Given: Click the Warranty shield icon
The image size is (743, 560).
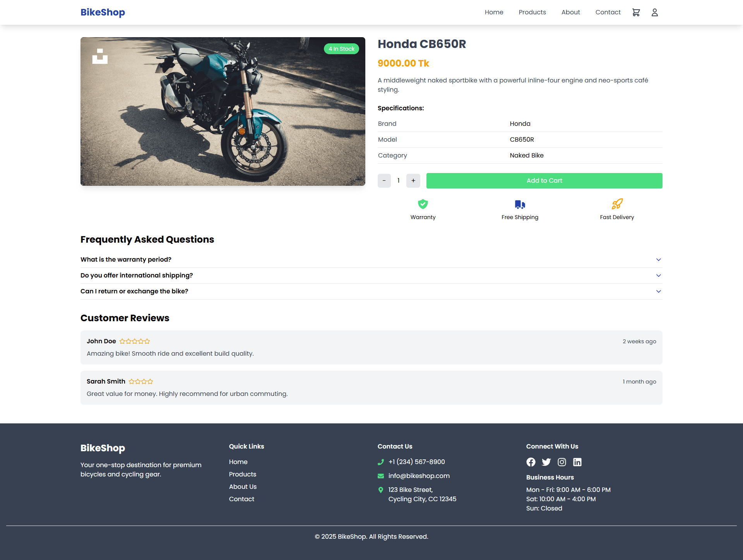Looking at the screenshot, I should coord(423,204).
